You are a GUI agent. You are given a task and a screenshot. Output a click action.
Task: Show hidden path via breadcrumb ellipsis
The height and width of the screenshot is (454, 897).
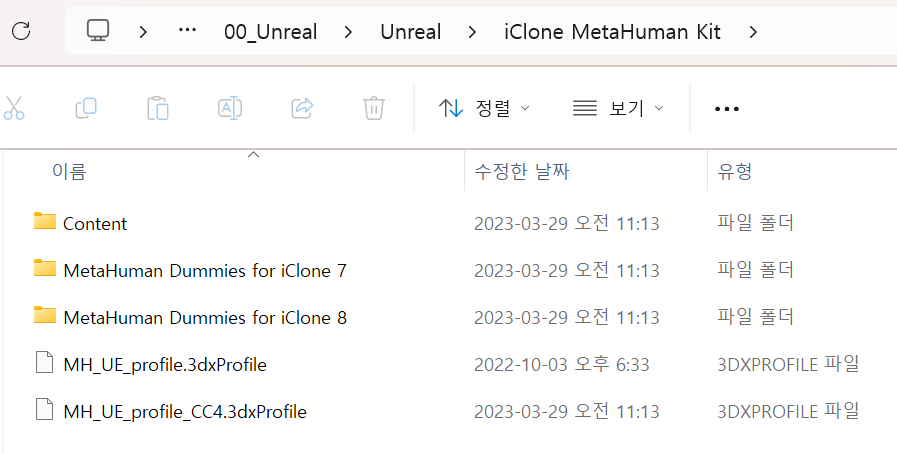pyautogui.click(x=188, y=31)
